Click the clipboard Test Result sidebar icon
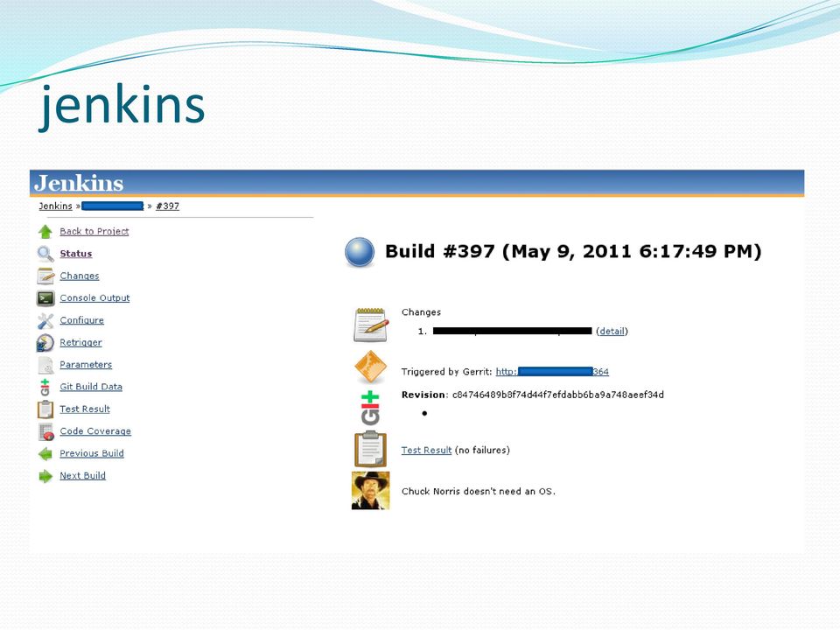The image size is (840, 630). click(45, 409)
